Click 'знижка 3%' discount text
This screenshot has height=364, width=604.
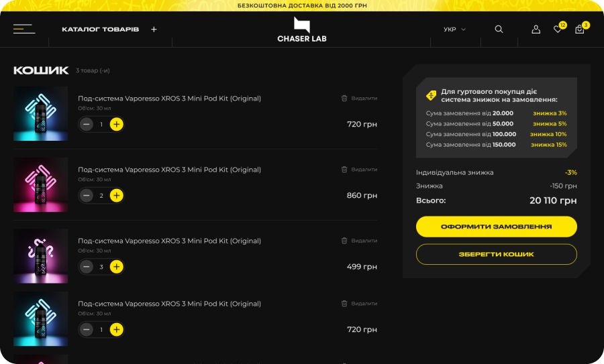[x=550, y=113]
